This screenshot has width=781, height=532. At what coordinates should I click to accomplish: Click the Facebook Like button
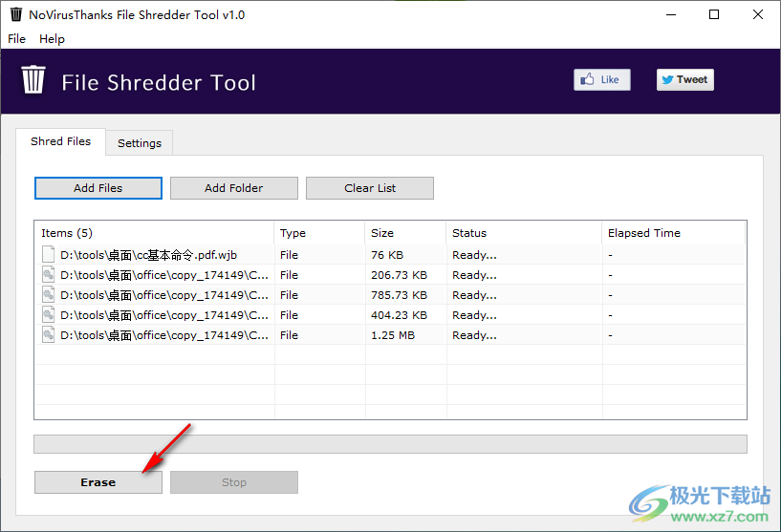click(x=601, y=79)
